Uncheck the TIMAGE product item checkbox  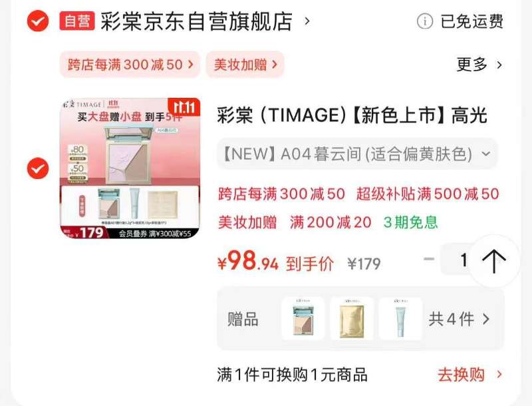point(38,168)
